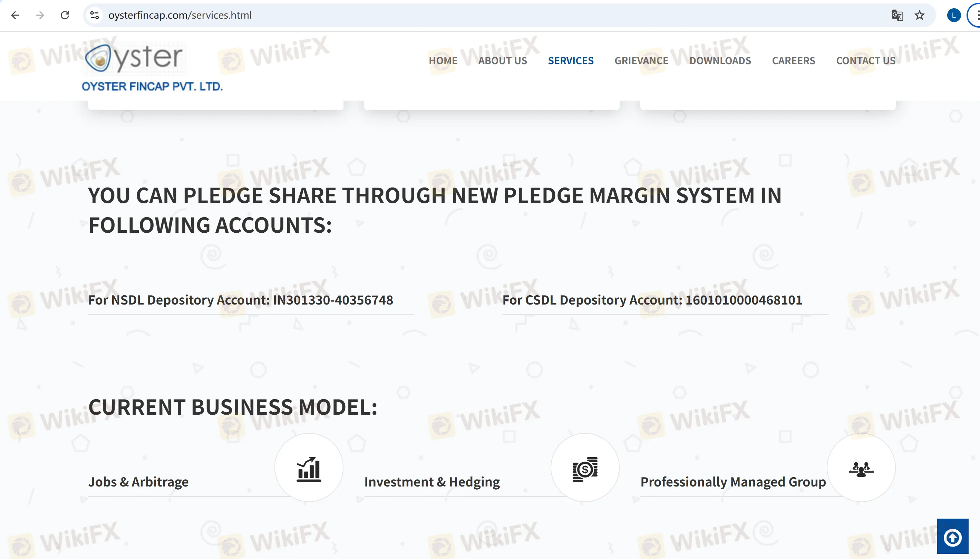Viewport: 980px width, 559px height.
Task: Click the Google Translate page icon
Action: coord(897,15)
